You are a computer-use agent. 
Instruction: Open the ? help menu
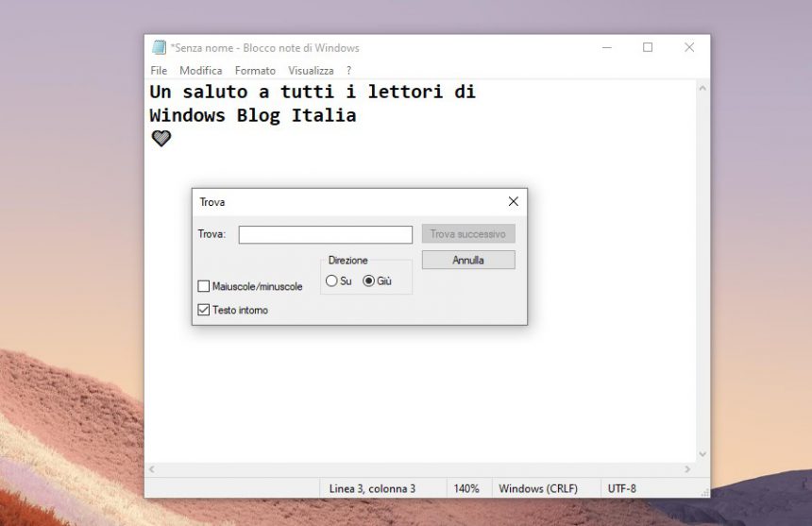pyautogui.click(x=349, y=71)
